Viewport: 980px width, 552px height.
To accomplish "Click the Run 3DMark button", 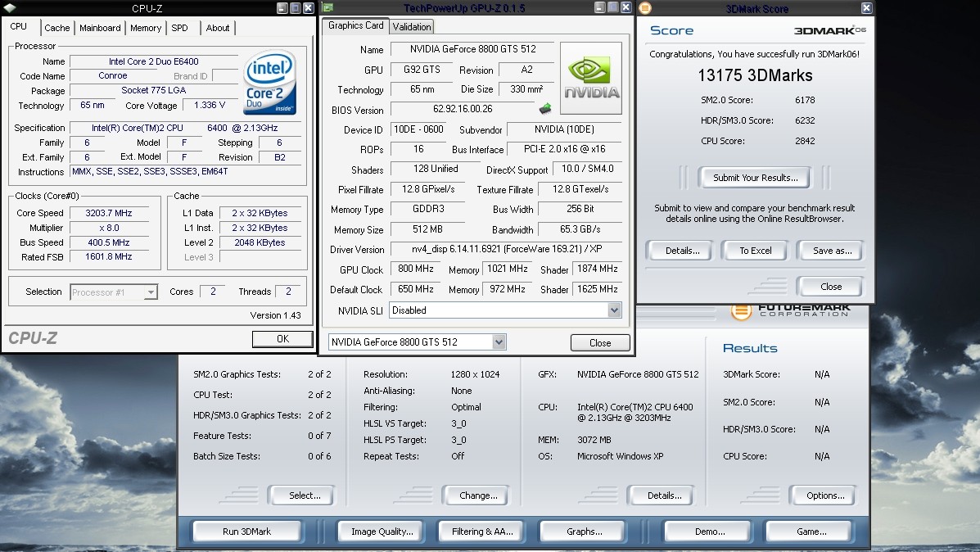I will pyautogui.click(x=247, y=532).
